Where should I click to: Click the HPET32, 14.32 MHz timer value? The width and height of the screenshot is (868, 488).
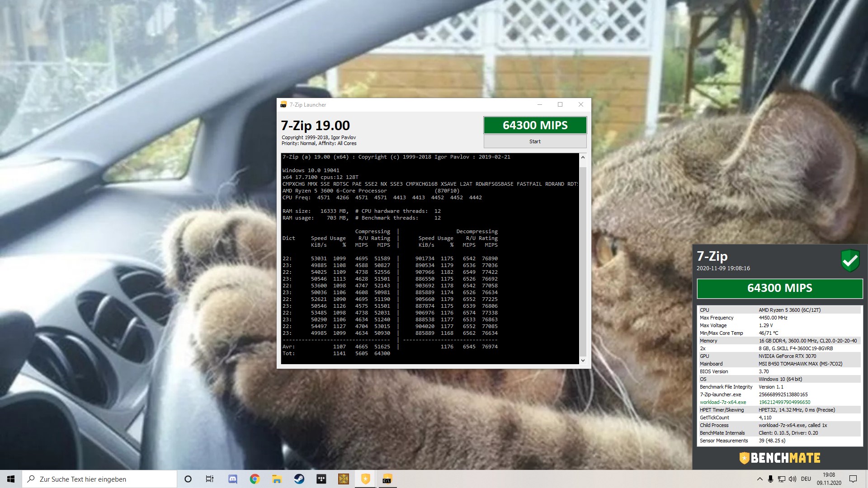(x=797, y=410)
